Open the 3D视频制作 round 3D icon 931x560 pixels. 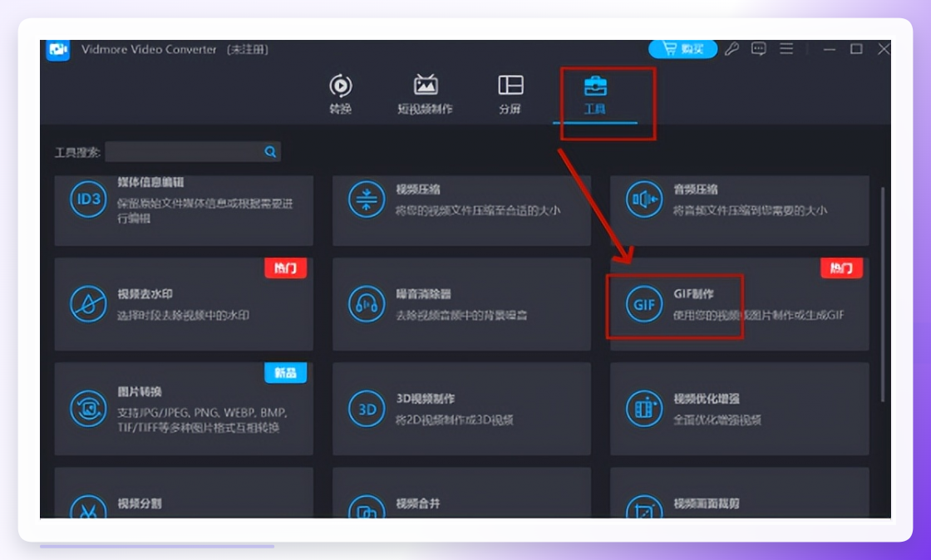point(367,408)
